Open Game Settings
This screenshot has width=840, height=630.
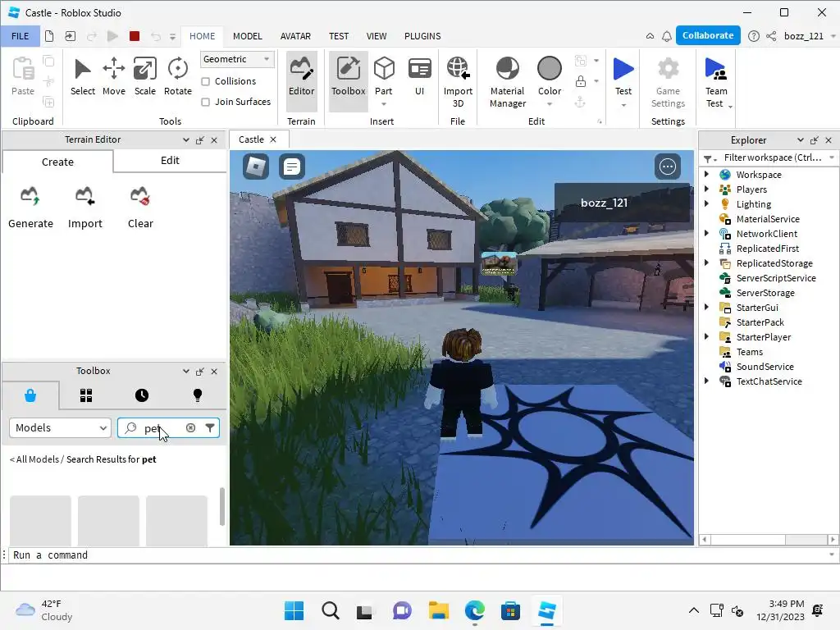pos(668,81)
